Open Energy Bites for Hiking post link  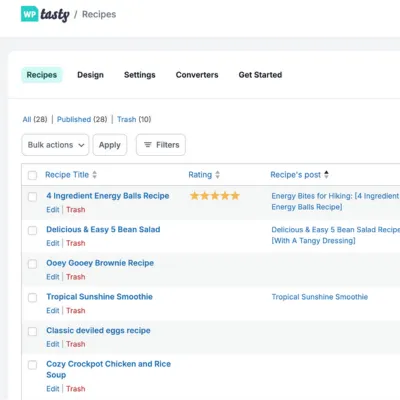335,201
